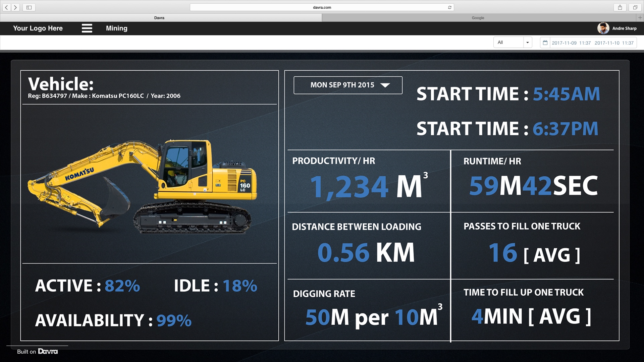Viewport: 644px width, 362px height.
Task: Click Your Logo Here branding
Action: (x=38, y=28)
